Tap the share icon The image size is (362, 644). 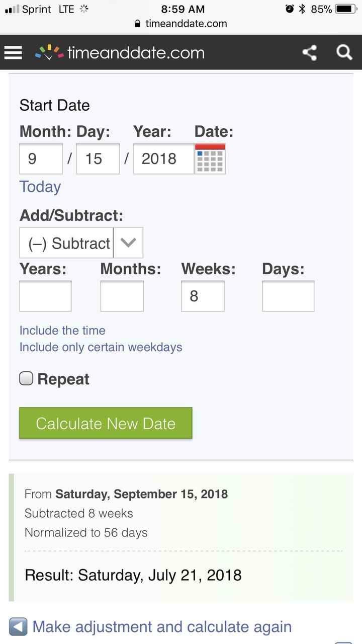click(309, 52)
